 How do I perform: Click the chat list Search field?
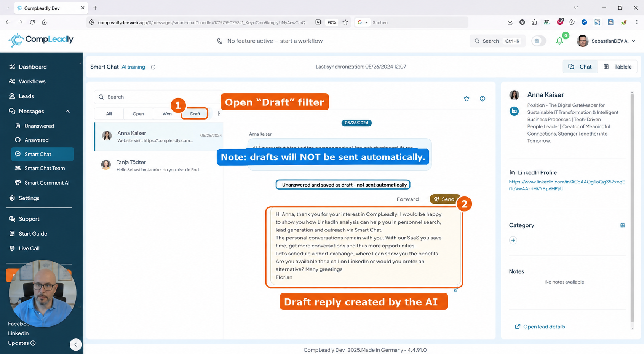[158, 97]
